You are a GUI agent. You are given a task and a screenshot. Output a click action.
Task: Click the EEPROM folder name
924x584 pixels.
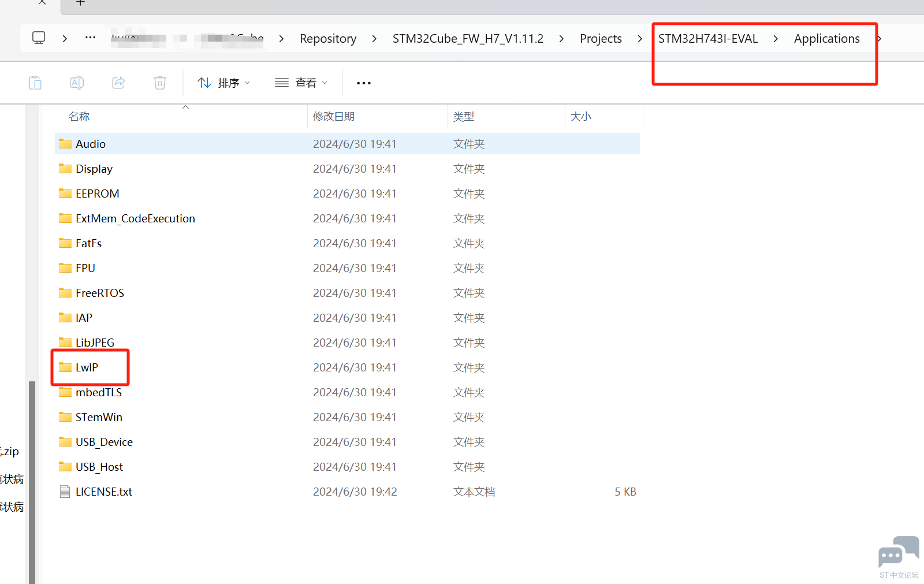(x=98, y=194)
